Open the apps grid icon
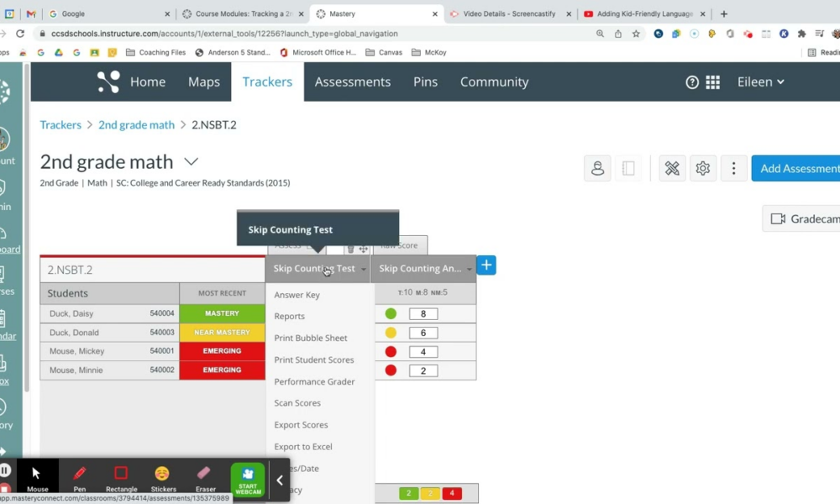 (x=713, y=82)
